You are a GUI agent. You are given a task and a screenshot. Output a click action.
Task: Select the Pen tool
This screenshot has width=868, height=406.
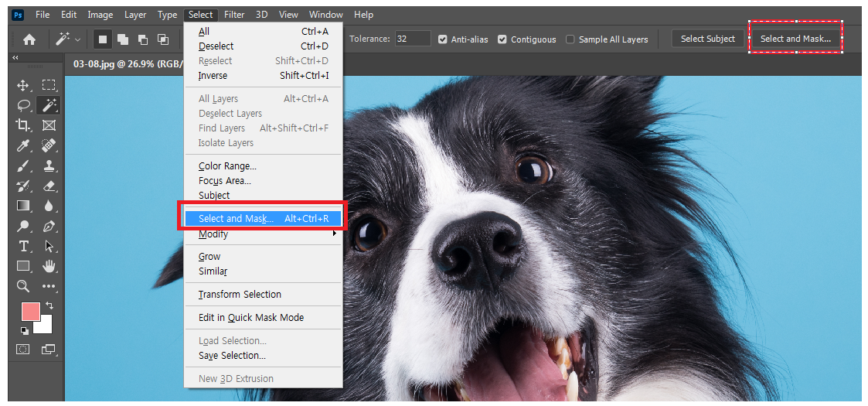(49, 226)
